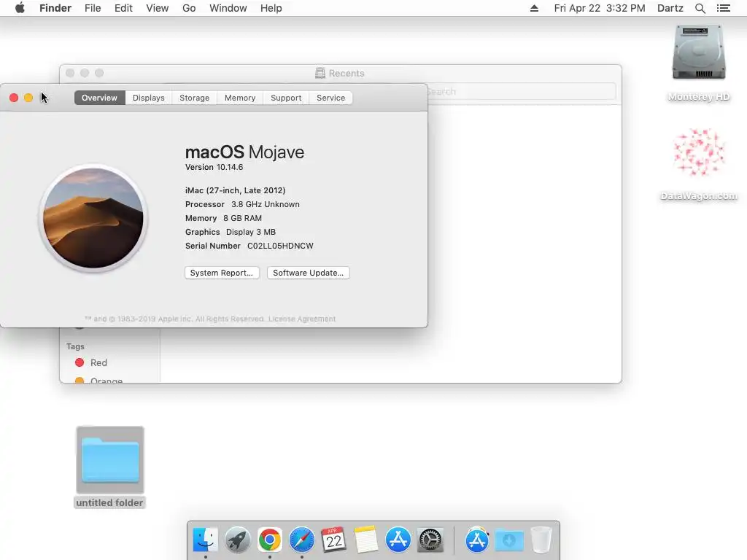The width and height of the screenshot is (747, 560).
Task: Open Google Chrome from the Dock
Action: (270, 540)
